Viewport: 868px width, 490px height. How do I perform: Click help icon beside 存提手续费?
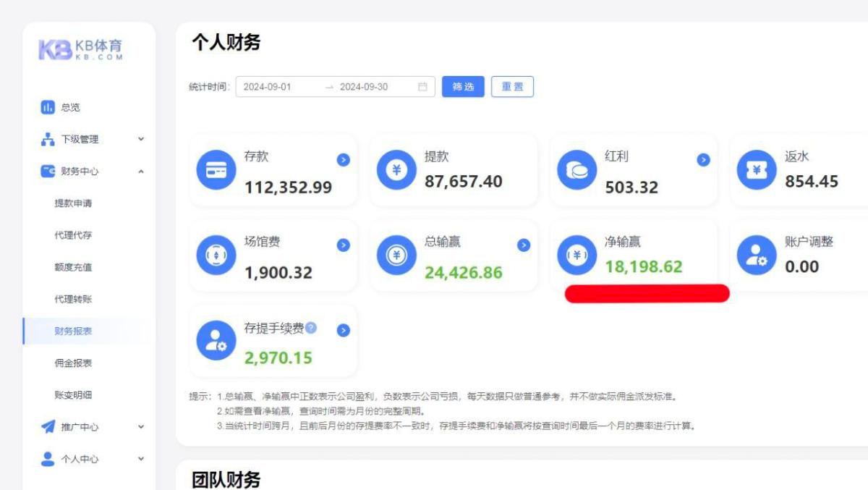pyautogui.click(x=311, y=328)
